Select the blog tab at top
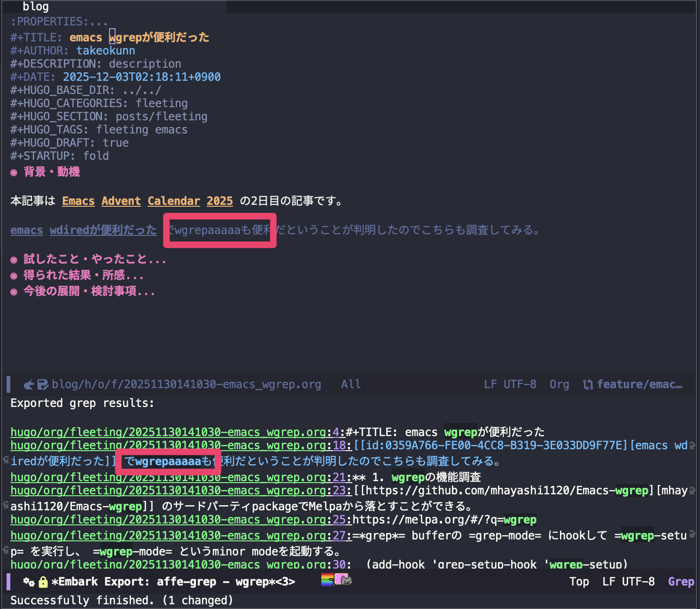 pyautogui.click(x=36, y=6)
